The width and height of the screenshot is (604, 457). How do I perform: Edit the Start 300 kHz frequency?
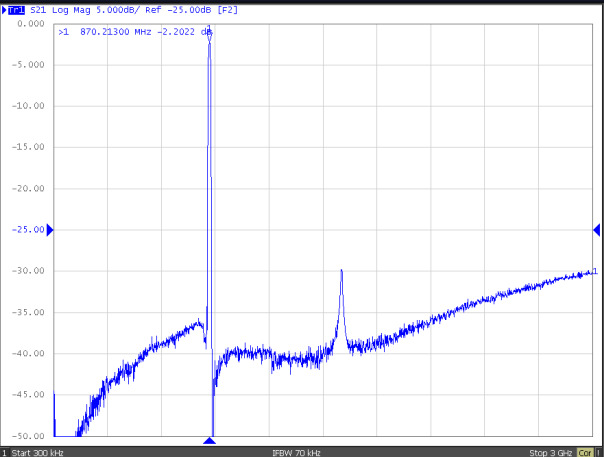click(x=40, y=452)
